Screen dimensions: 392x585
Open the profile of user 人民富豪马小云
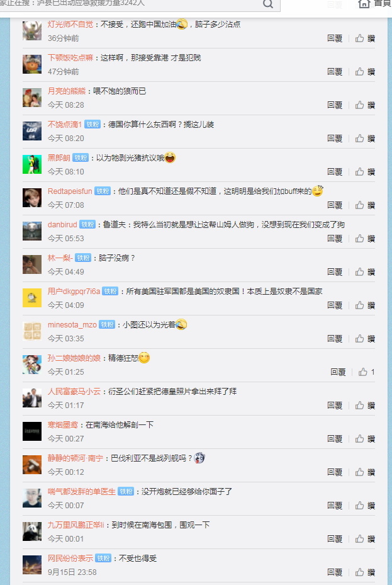click(74, 392)
